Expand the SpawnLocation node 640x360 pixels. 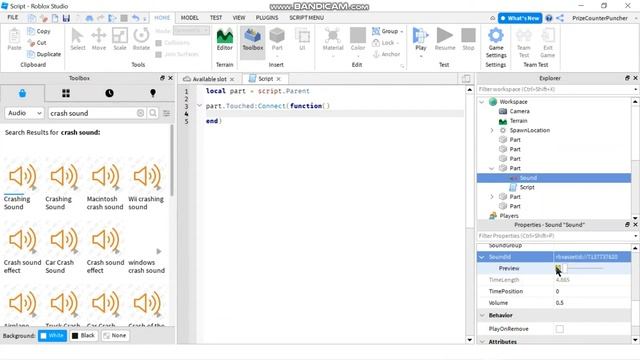(492, 130)
